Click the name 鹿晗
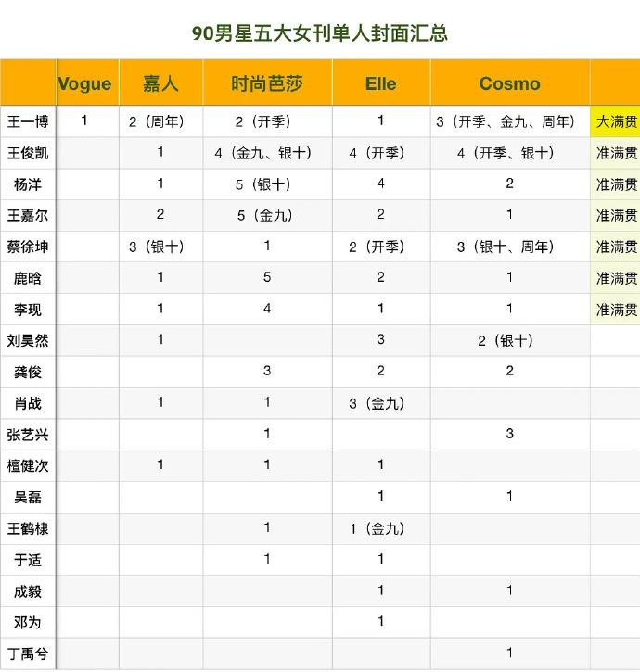 click(28, 278)
